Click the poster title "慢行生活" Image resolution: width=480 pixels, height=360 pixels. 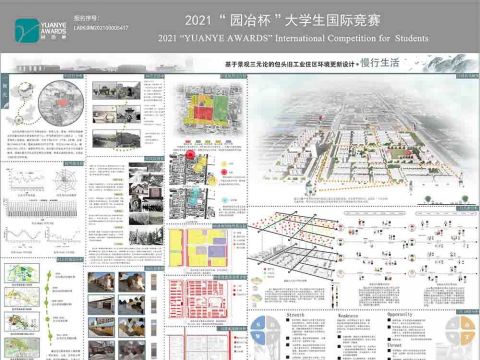380,62
